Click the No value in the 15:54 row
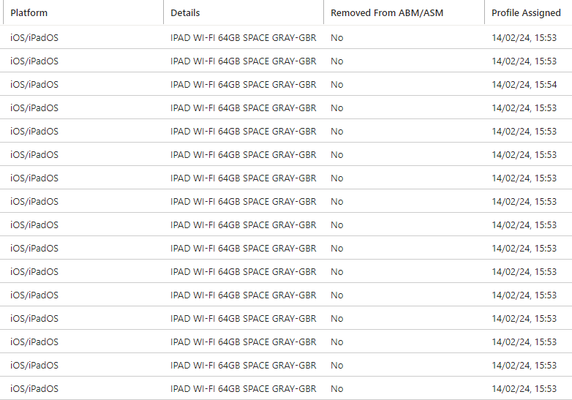Screen dimensions: 572x400 337,85
